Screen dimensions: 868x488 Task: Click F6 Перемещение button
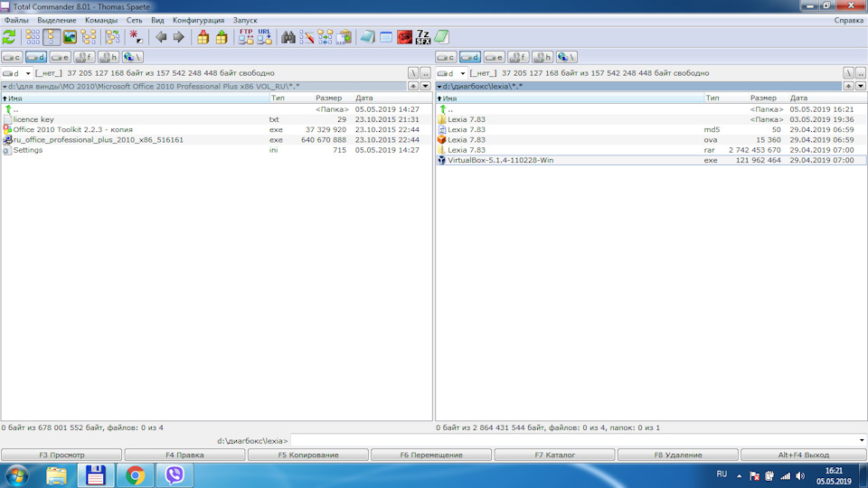(x=431, y=455)
